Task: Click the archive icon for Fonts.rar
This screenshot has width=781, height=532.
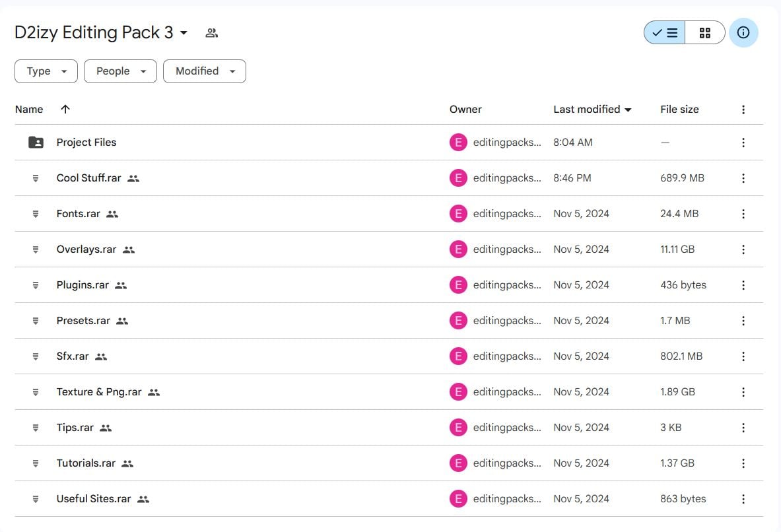Action: [x=36, y=214]
